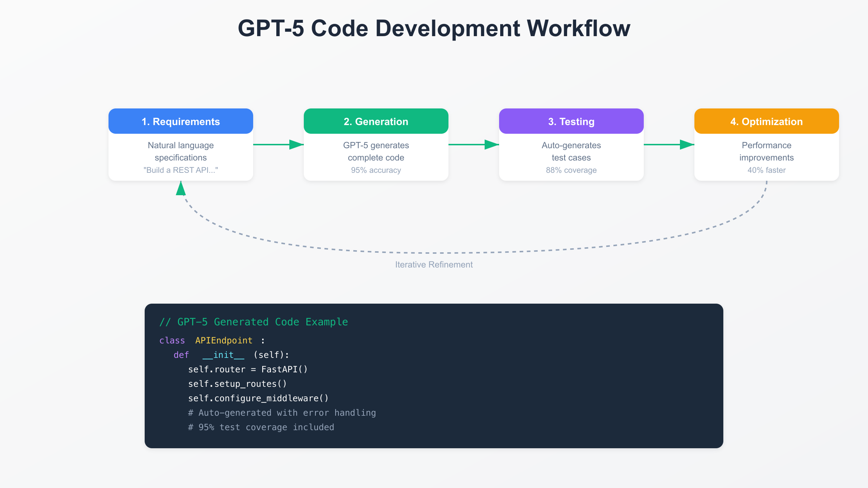The width and height of the screenshot is (868, 488).
Task: Click the title GPT-5 Code Development Workflow
Action: tap(434, 28)
